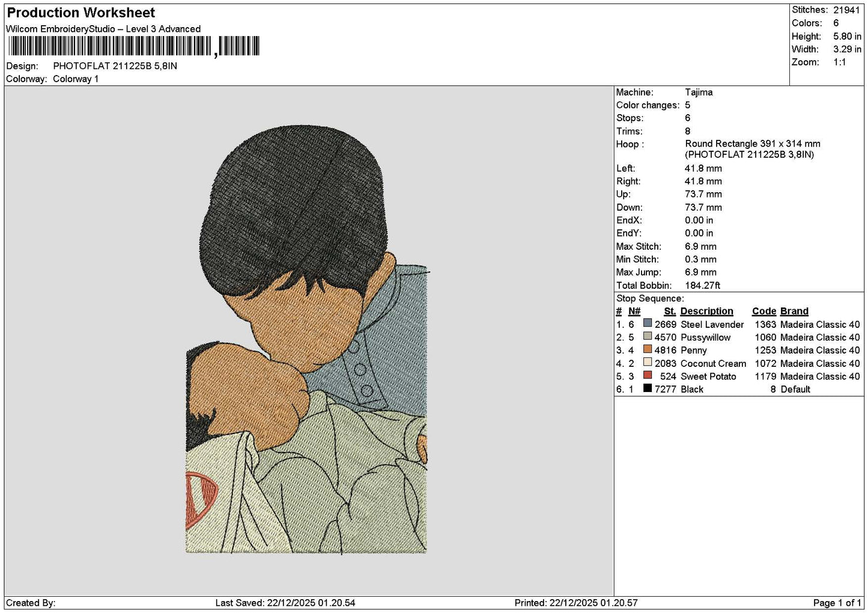Click the 'Penny' description
The width and height of the screenshot is (868, 613).
point(694,351)
